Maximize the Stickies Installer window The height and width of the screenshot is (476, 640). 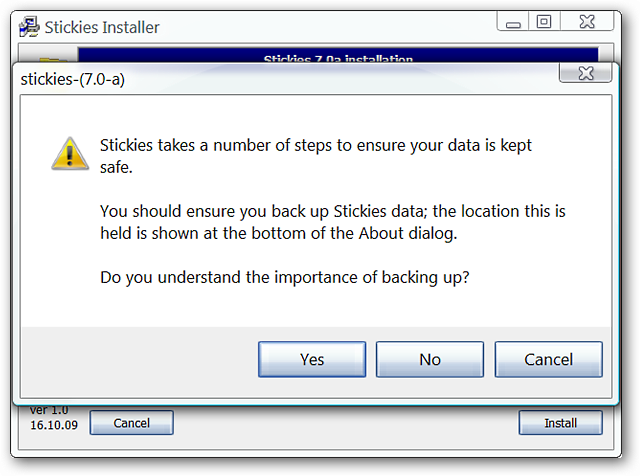pyautogui.click(x=544, y=22)
